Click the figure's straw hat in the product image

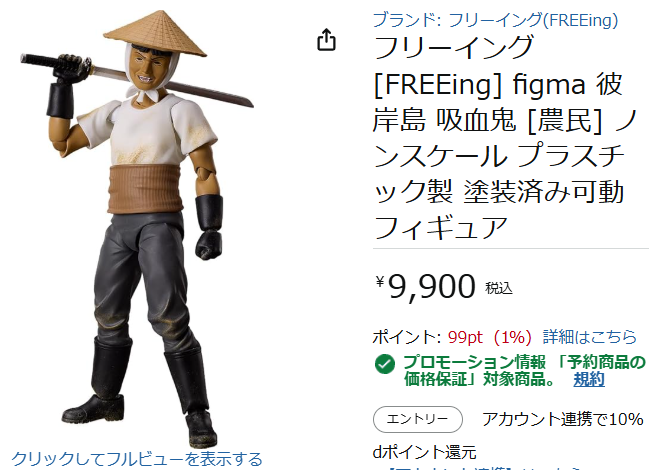(x=155, y=34)
